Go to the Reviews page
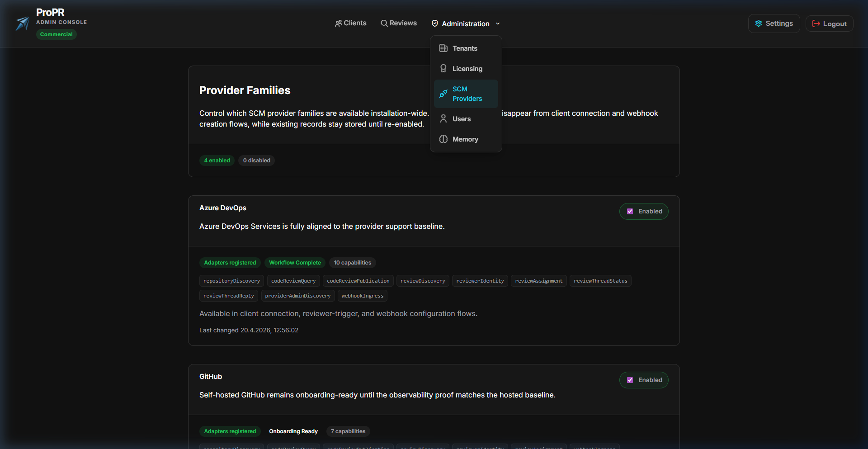This screenshot has width=868, height=449. click(x=399, y=23)
